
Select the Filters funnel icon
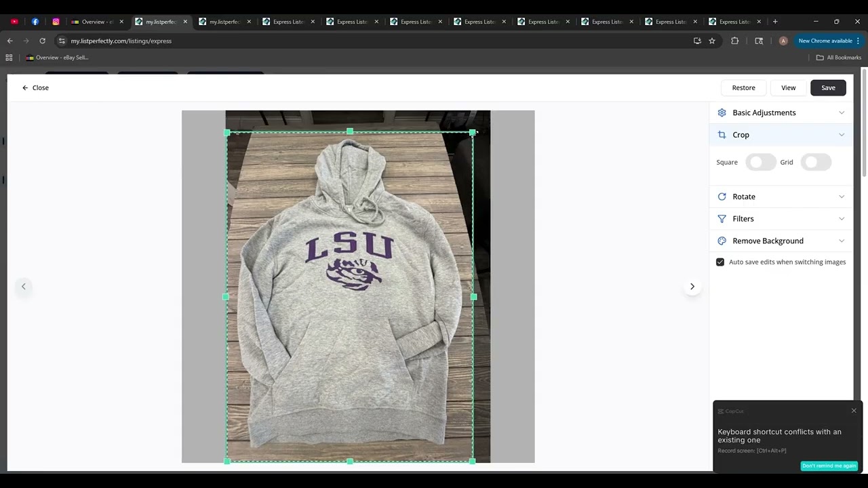(722, 219)
